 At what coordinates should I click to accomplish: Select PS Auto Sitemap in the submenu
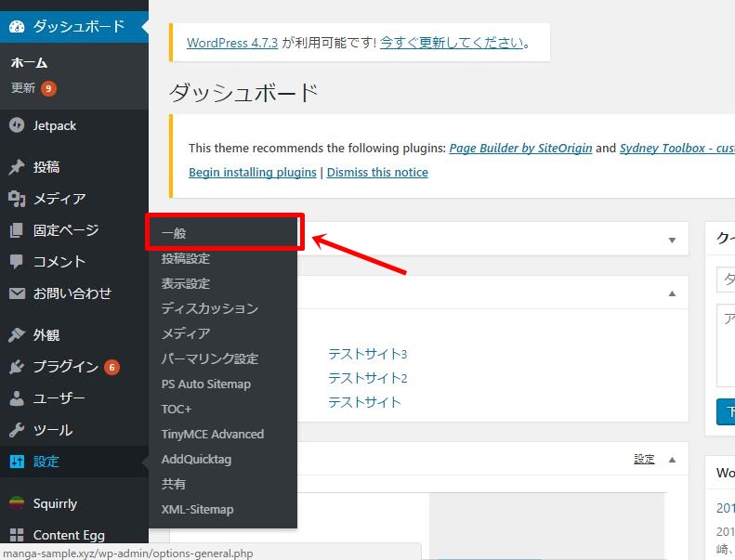pos(223,384)
